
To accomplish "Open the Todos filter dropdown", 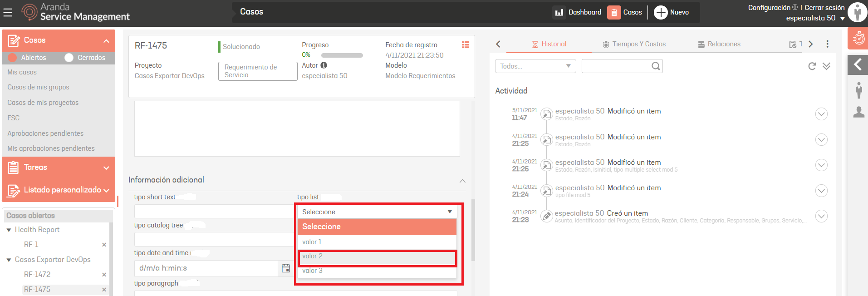I will [535, 66].
